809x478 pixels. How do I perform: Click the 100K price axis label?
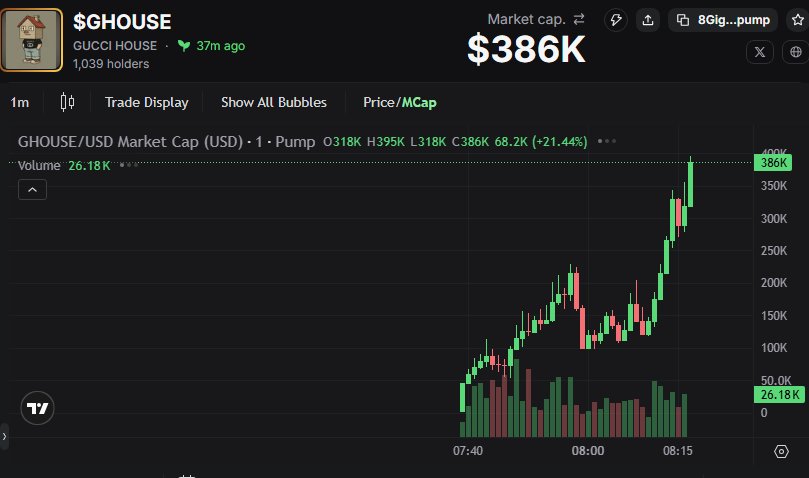click(774, 347)
